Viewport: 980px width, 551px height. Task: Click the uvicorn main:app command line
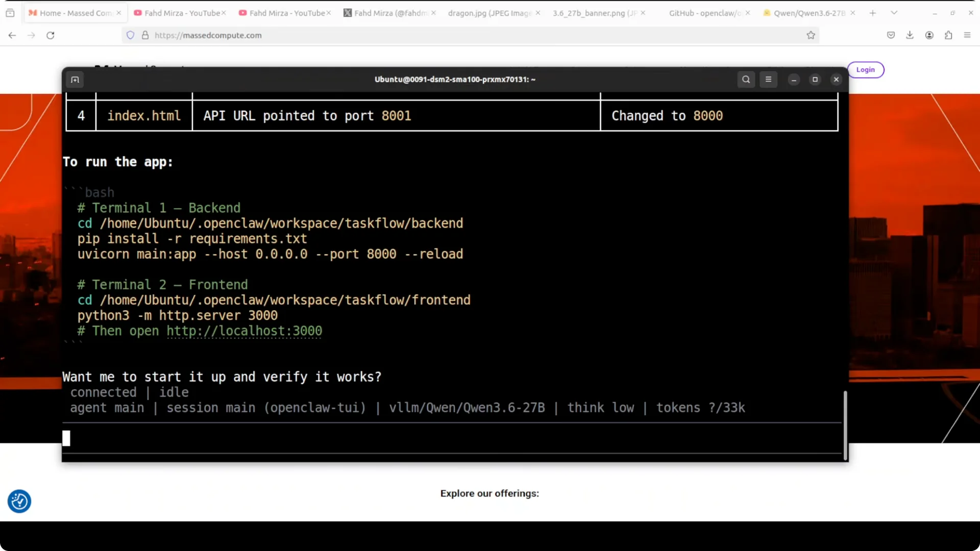(270, 254)
